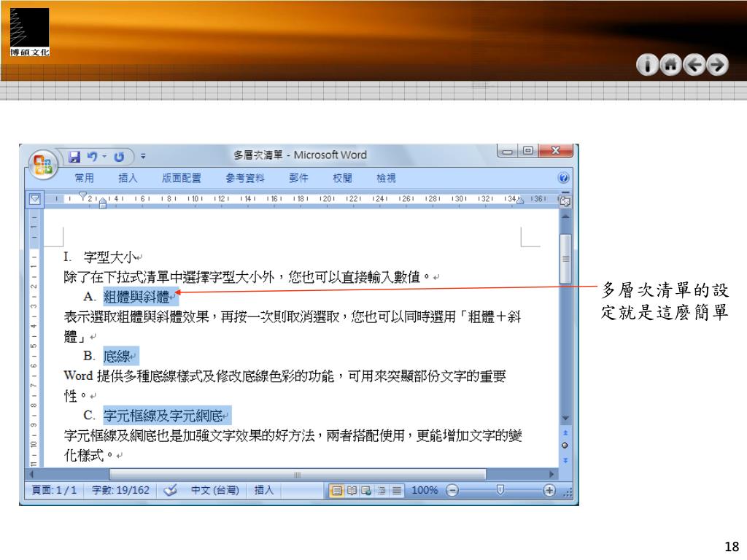Click the 中文 (台灣) language indicator
Image resolution: width=747 pixels, height=560 pixels.
tap(215, 490)
